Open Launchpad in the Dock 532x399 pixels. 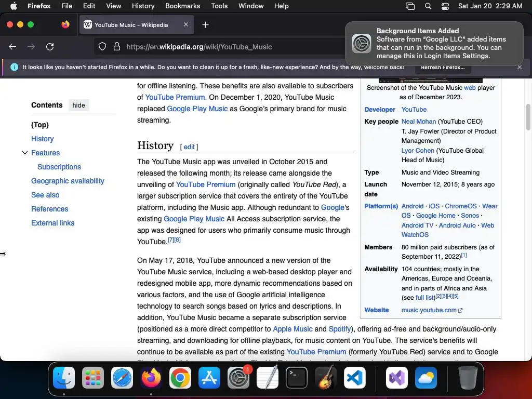[x=93, y=378]
